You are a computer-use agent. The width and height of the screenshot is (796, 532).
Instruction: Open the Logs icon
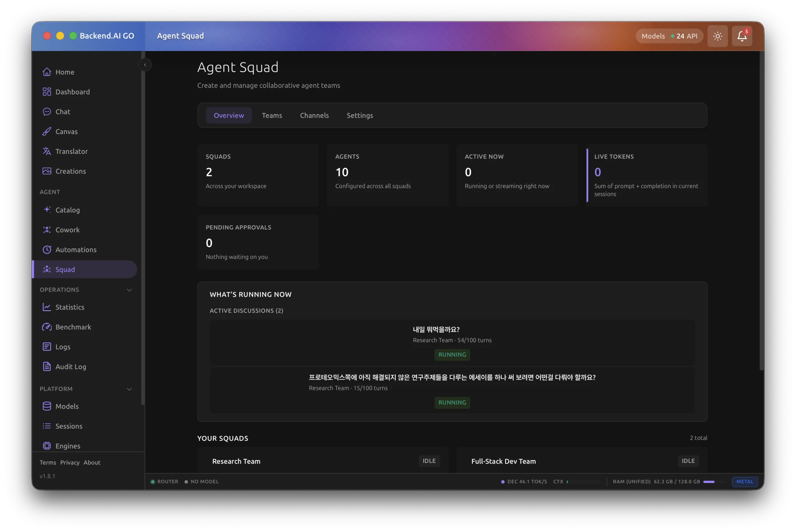pyautogui.click(x=47, y=346)
